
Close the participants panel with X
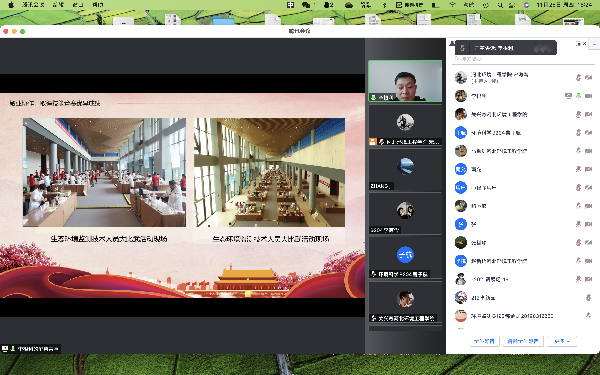584,44
